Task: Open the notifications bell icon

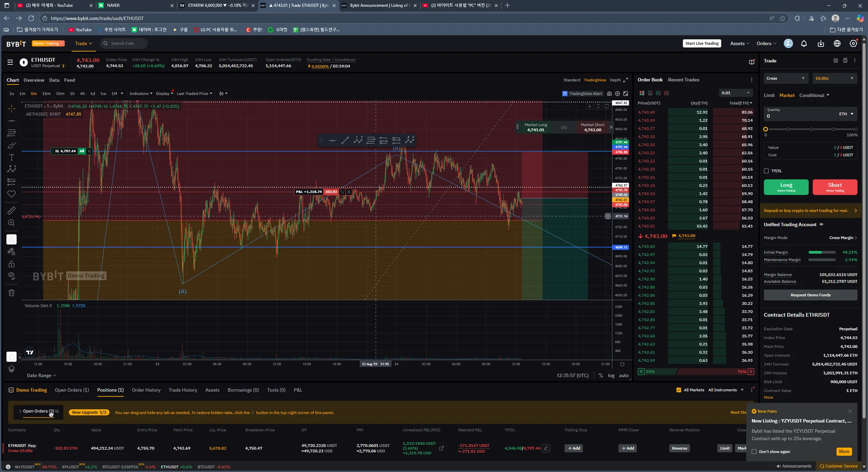Action: (804, 44)
